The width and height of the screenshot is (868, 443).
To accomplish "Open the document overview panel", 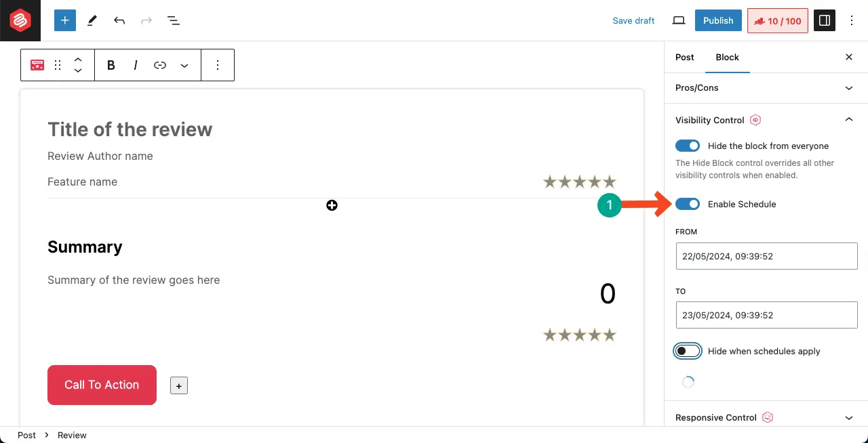I will click(x=174, y=20).
